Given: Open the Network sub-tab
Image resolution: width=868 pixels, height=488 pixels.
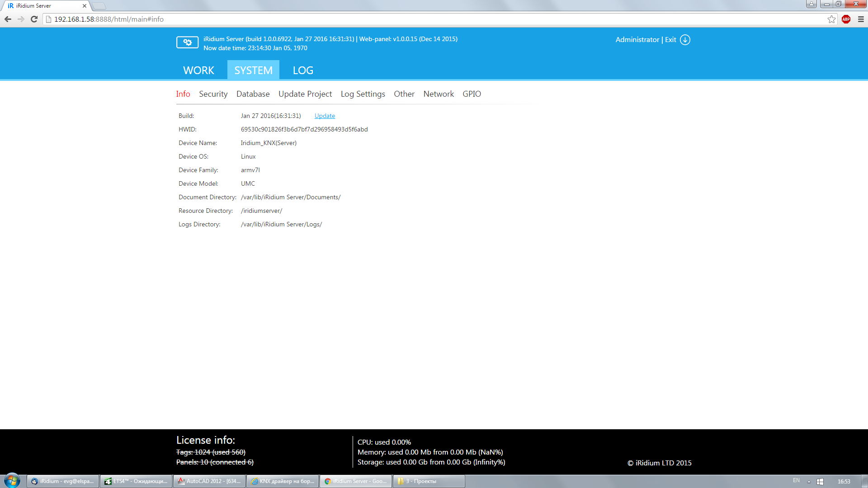Looking at the screenshot, I should [439, 94].
